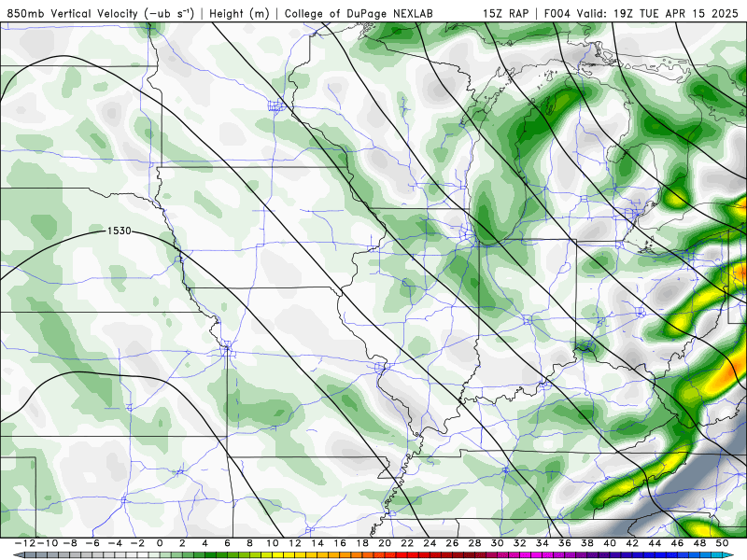Click the "38" value on the color scale

(587, 543)
